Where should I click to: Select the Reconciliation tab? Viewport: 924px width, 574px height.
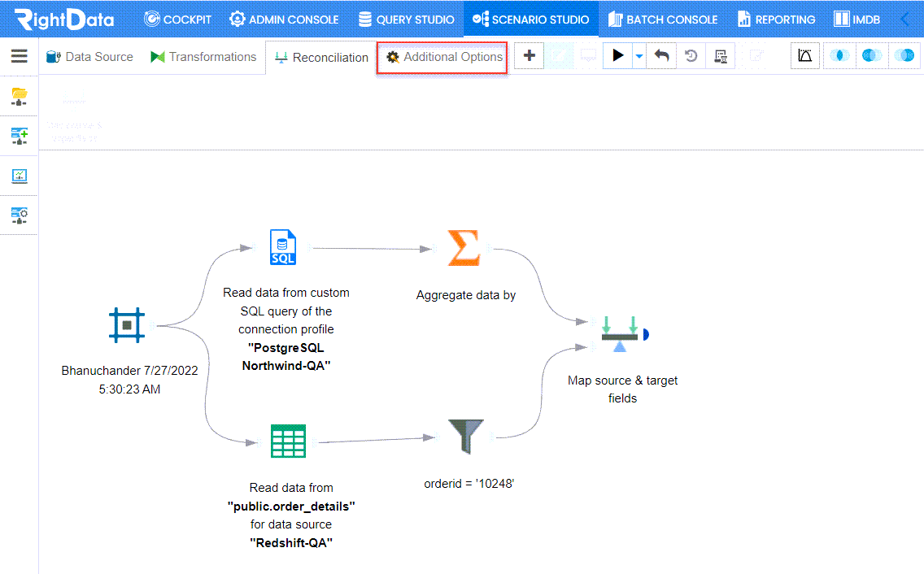click(322, 57)
